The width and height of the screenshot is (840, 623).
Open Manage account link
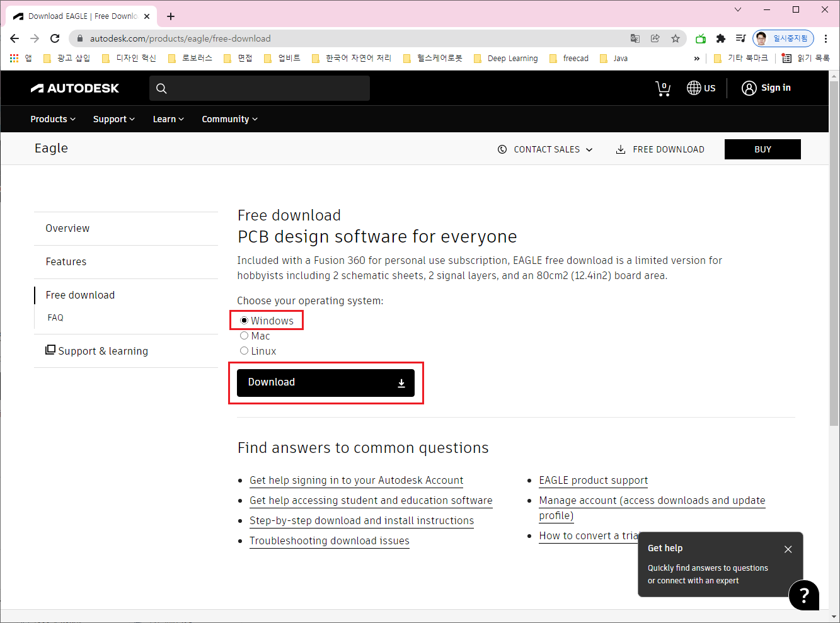pyautogui.click(x=652, y=508)
